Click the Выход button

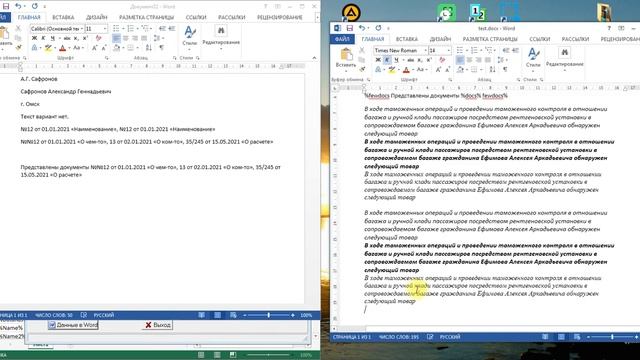click(x=158, y=325)
